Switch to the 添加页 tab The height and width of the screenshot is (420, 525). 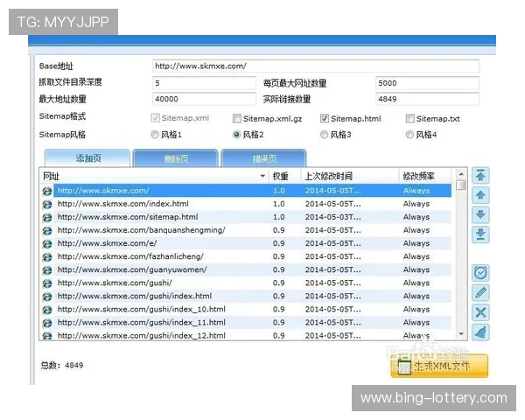pyautogui.click(x=87, y=158)
